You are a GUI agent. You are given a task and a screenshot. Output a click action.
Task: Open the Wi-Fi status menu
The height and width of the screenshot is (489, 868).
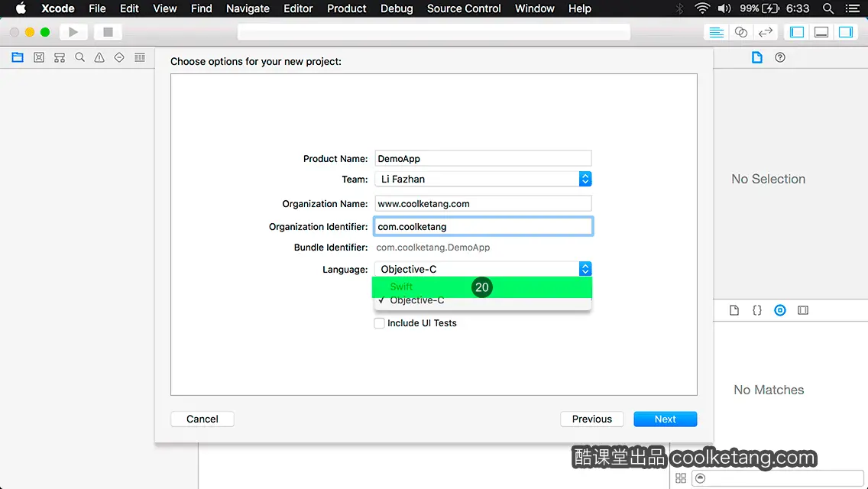coord(702,8)
